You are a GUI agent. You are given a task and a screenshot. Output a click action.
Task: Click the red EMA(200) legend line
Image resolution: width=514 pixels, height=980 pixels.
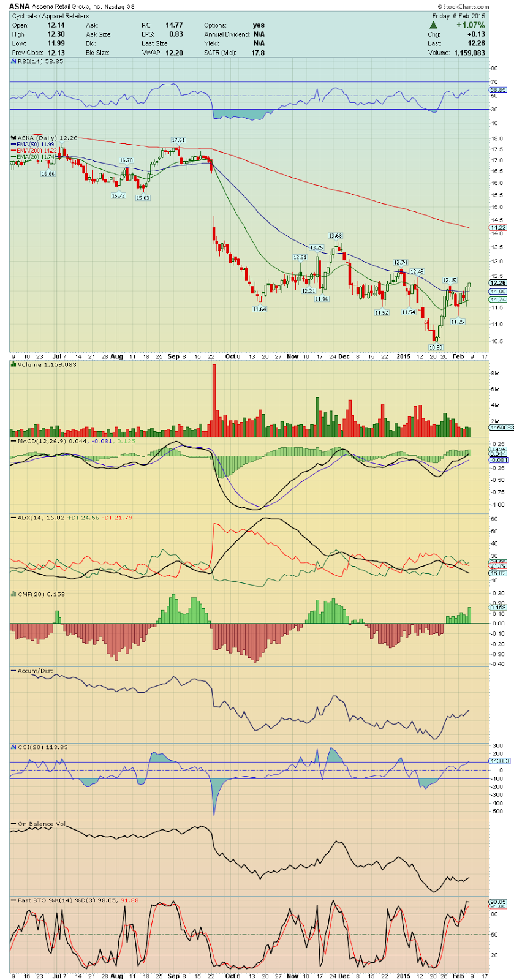click(35, 151)
